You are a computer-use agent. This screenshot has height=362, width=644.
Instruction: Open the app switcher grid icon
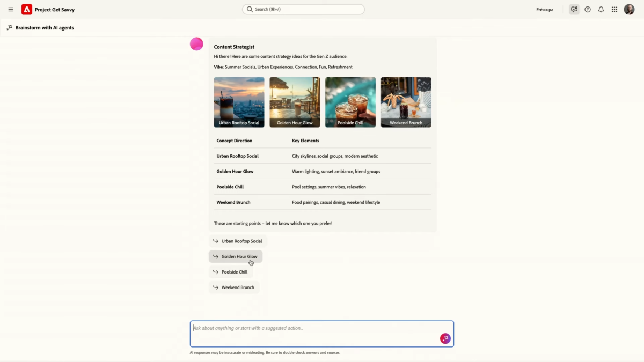pos(614,9)
